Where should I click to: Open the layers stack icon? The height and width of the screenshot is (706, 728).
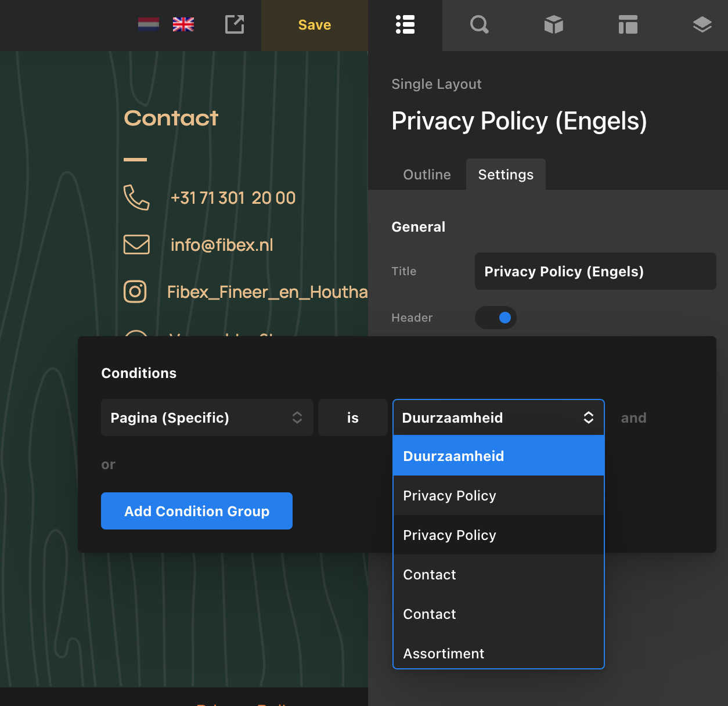click(702, 25)
